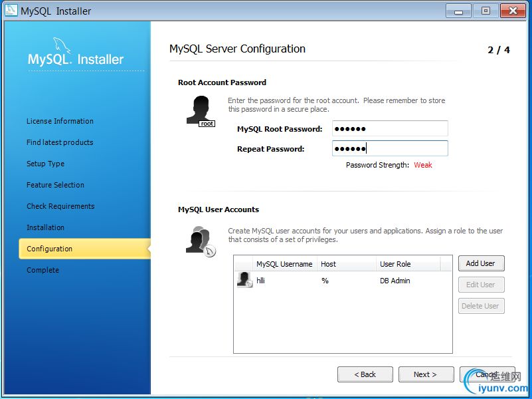Image resolution: width=532 pixels, height=399 pixels.
Task: Select the hlli username cell
Action: tap(260, 281)
